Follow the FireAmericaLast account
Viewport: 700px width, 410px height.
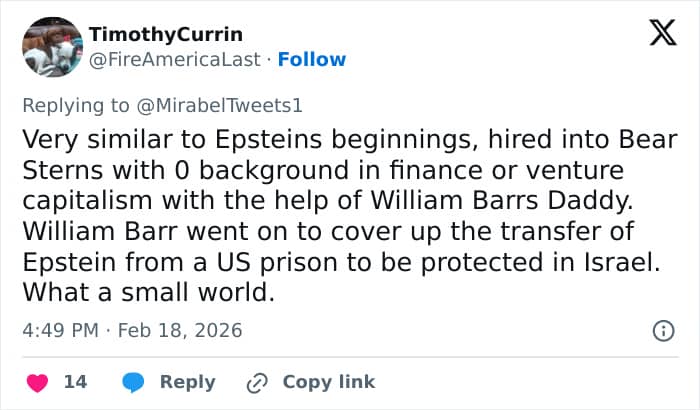click(x=312, y=59)
